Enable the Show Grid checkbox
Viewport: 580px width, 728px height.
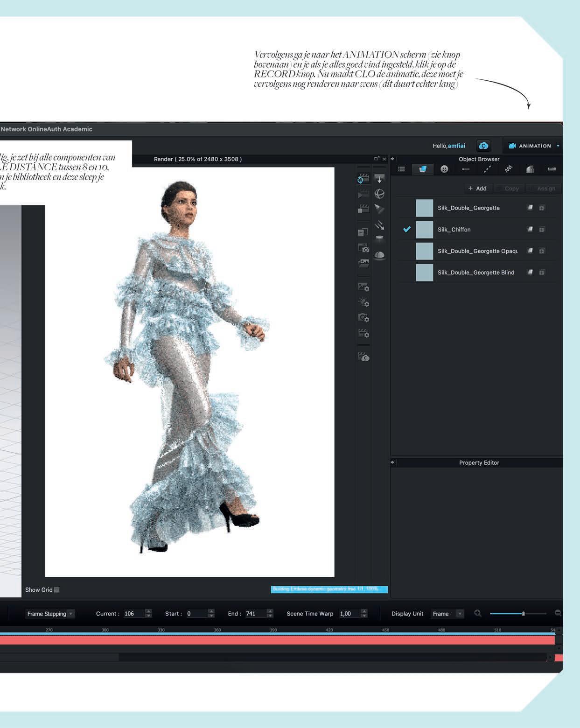[x=57, y=590]
